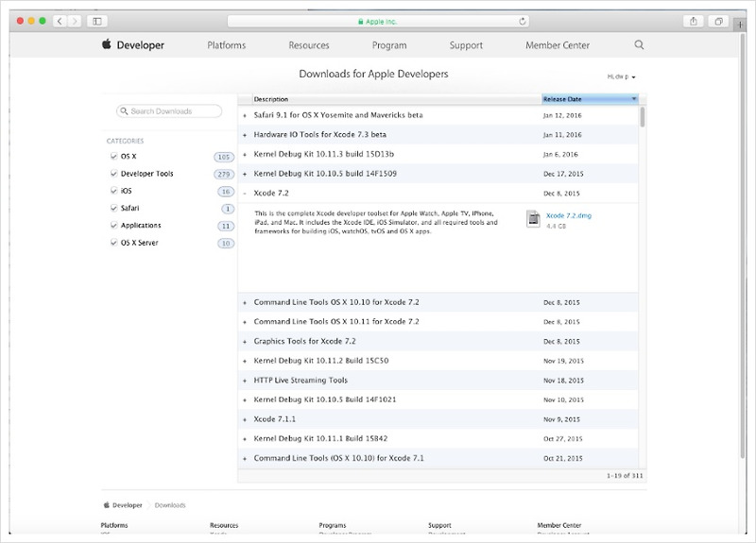The width and height of the screenshot is (756, 543).
Task: Click Developer breadcrumb link in footer
Action: [128, 505]
